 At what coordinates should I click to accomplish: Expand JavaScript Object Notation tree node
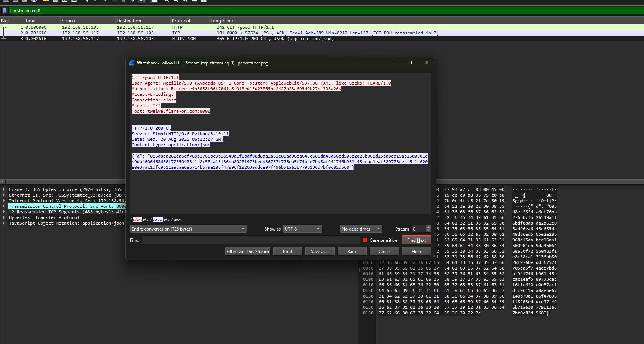(x=4, y=223)
